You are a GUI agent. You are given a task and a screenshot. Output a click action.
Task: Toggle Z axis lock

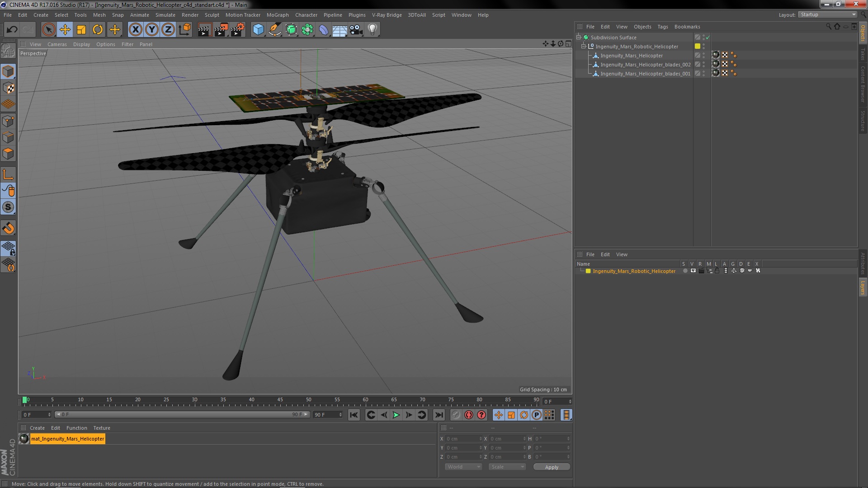pyautogui.click(x=168, y=30)
